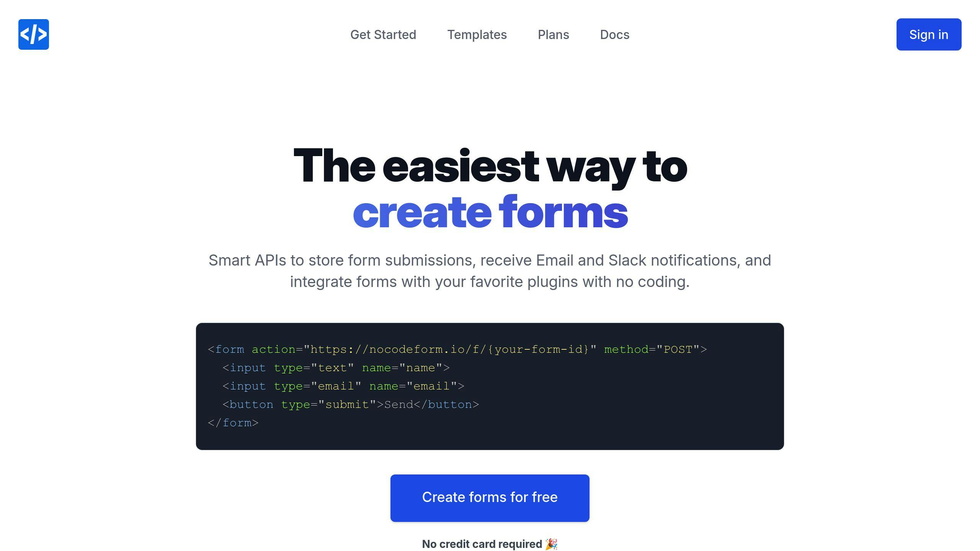The width and height of the screenshot is (980, 551).
Task: Click the No credit card required text link
Action: click(x=489, y=544)
